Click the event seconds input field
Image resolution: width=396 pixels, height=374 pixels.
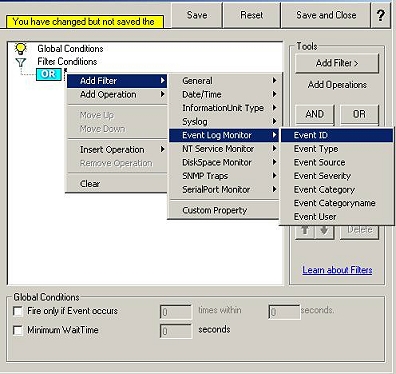[x=284, y=312]
